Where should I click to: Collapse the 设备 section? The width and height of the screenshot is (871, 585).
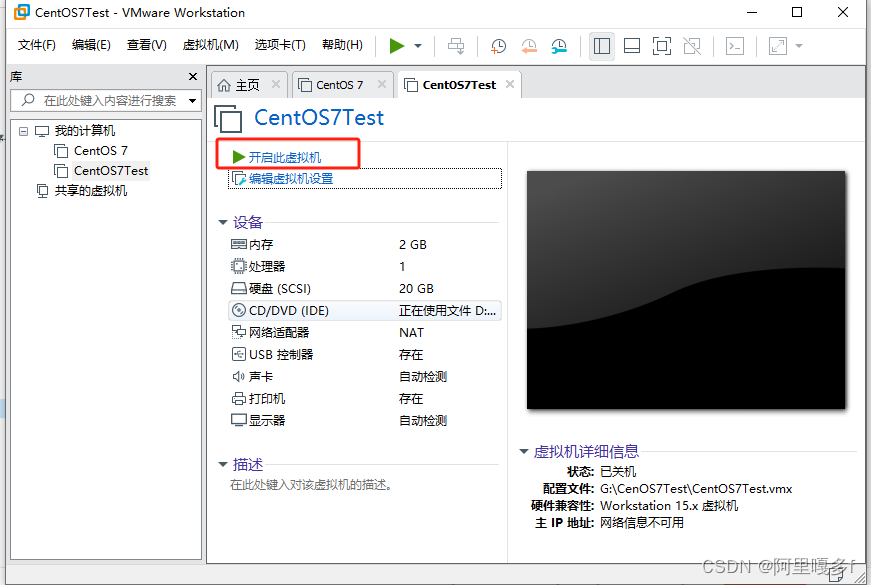coord(222,222)
